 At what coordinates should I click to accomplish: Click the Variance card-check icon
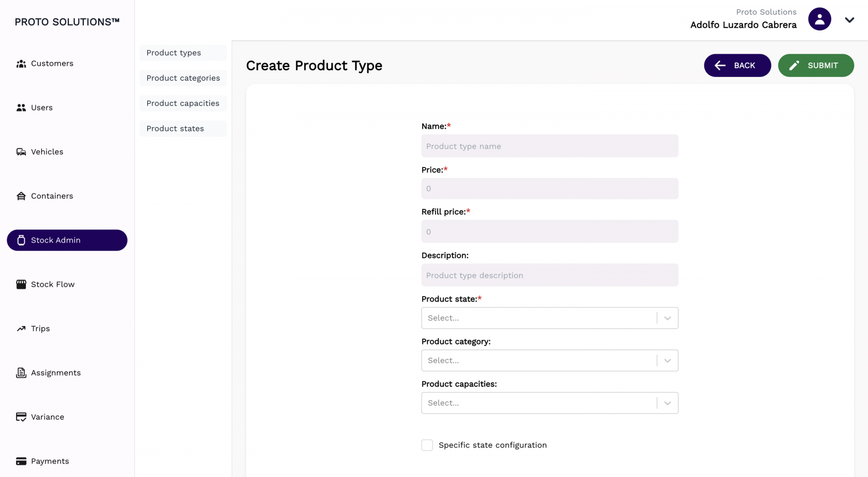click(x=21, y=417)
